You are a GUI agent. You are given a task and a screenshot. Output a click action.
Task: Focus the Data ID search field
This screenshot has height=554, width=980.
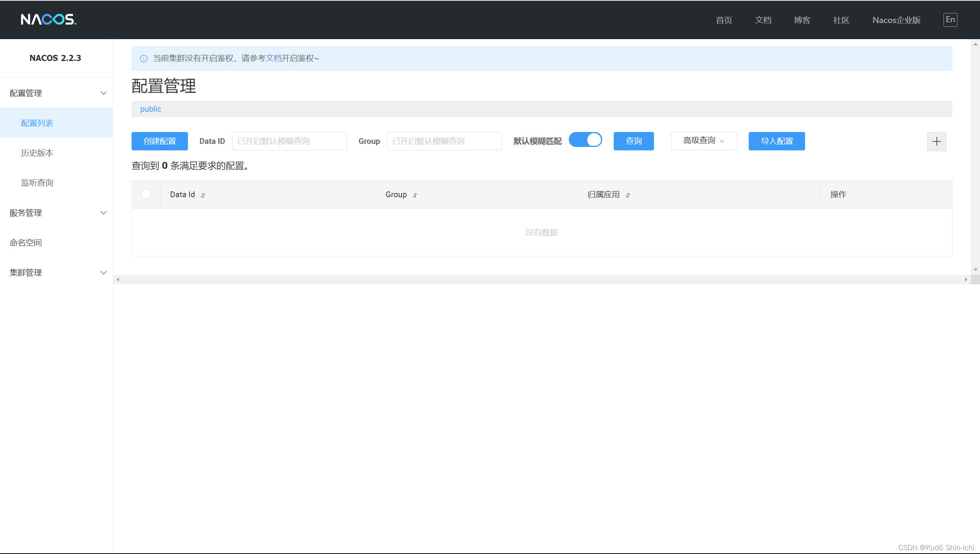(x=290, y=141)
